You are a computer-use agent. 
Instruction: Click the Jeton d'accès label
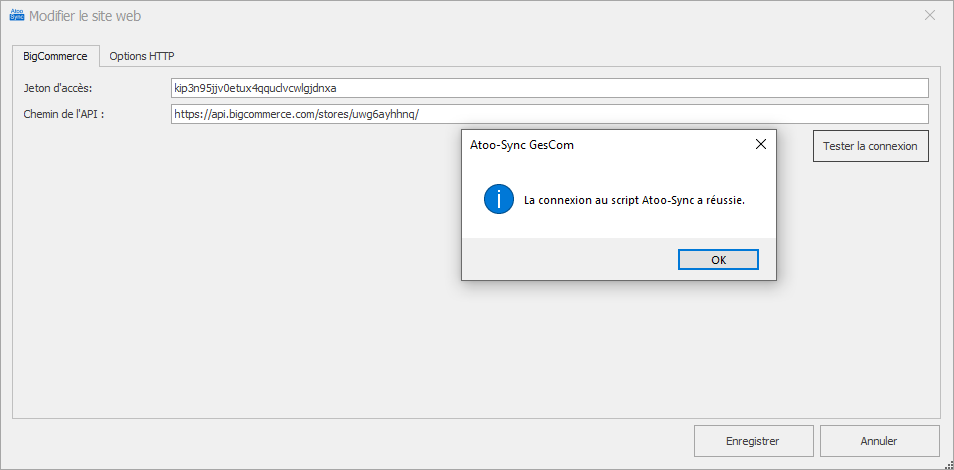tap(58, 88)
